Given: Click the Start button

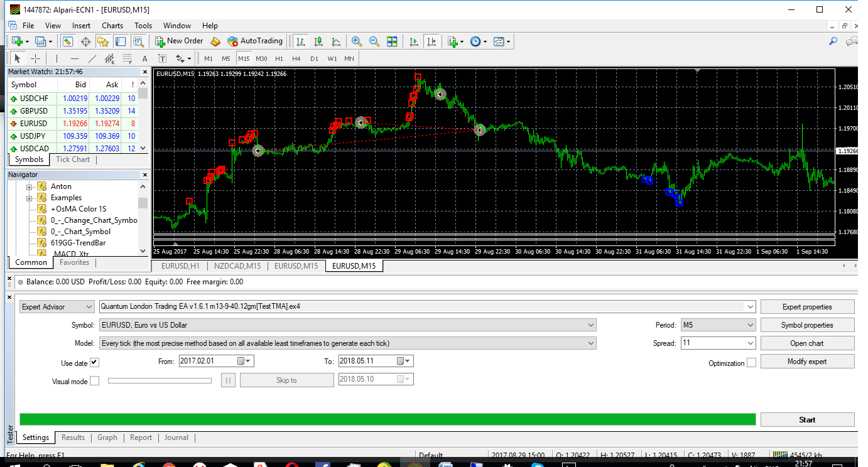Looking at the screenshot, I should [807, 420].
